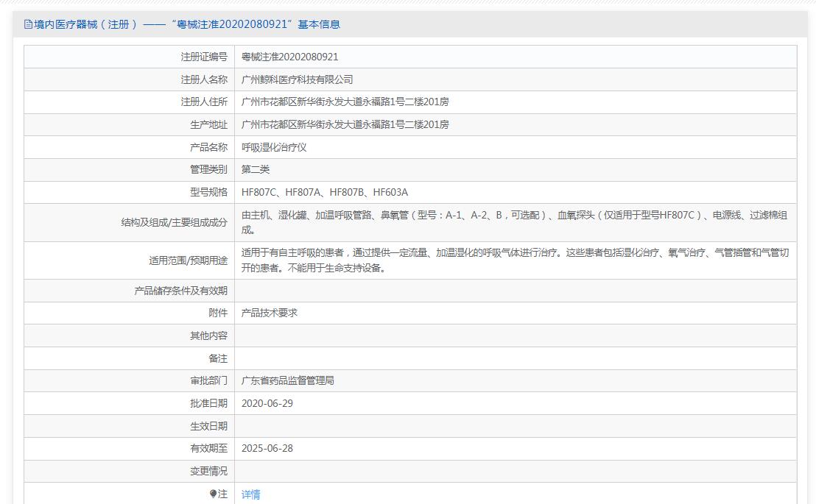Select the address value in 生产地址 row
Screen dimensions: 816x504
(x=345, y=125)
